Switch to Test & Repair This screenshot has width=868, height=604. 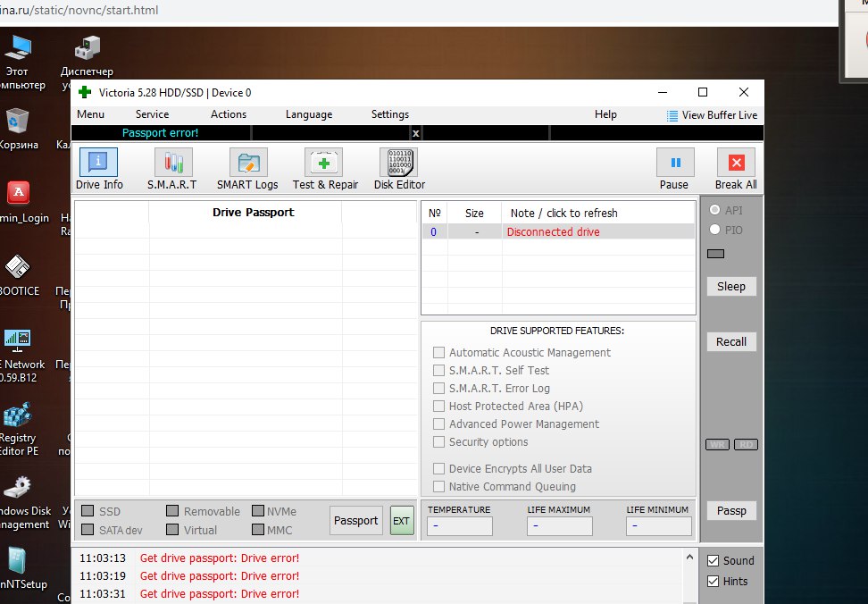click(324, 163)
